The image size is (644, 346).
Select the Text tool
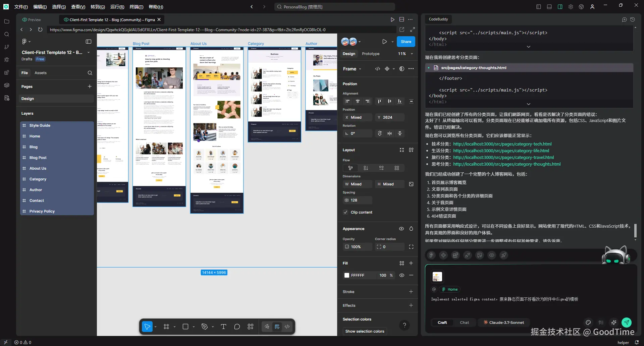[x=224, y=327]
